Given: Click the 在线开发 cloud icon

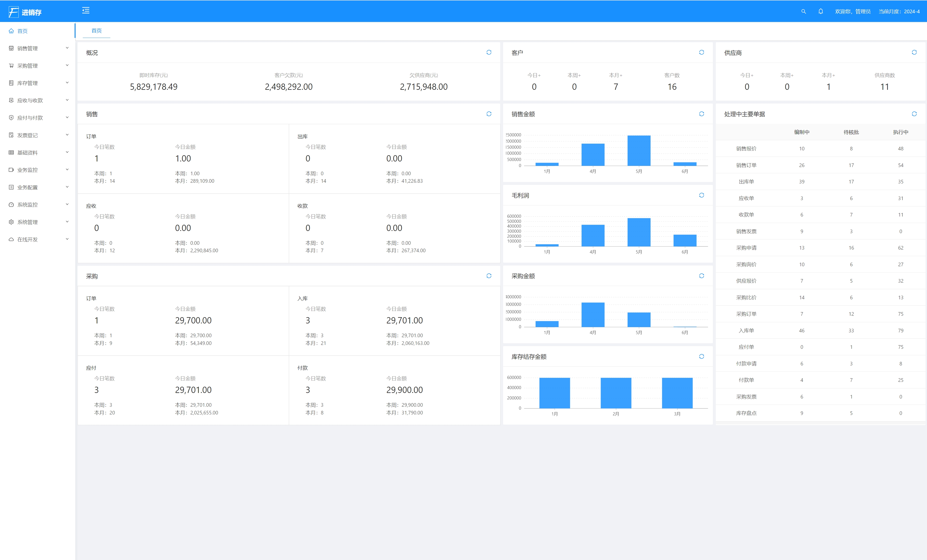Looking at the screenshot, I should tap(11, 239).
